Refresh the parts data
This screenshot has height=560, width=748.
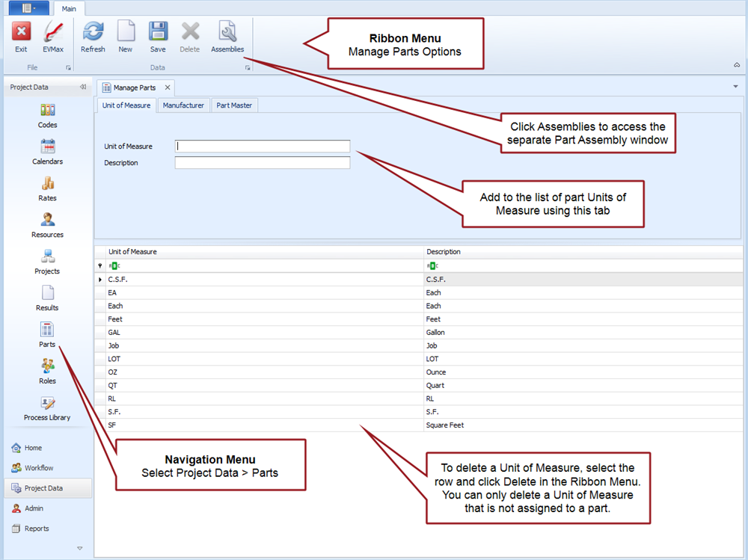tap(93, 36)
